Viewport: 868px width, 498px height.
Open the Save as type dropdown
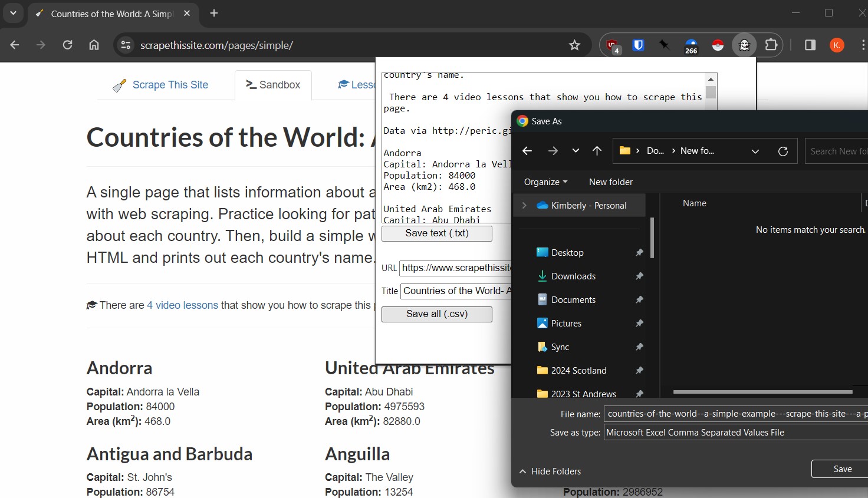[x=736, y=433]
